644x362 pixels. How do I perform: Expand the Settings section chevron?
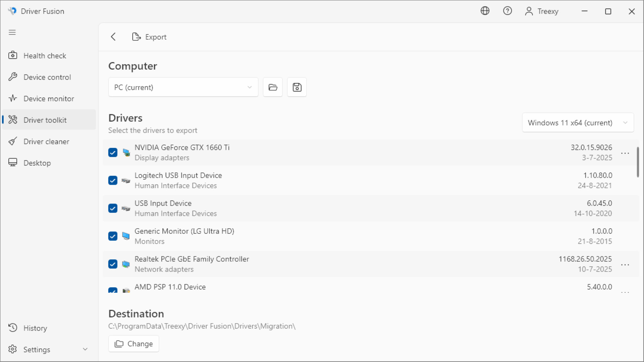[85, 349]
